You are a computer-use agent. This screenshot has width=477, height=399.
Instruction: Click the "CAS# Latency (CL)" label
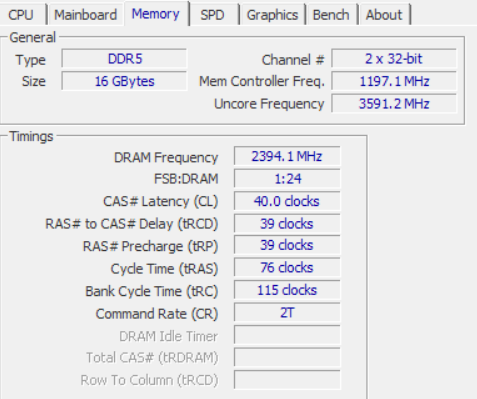[x=161, y=202]
